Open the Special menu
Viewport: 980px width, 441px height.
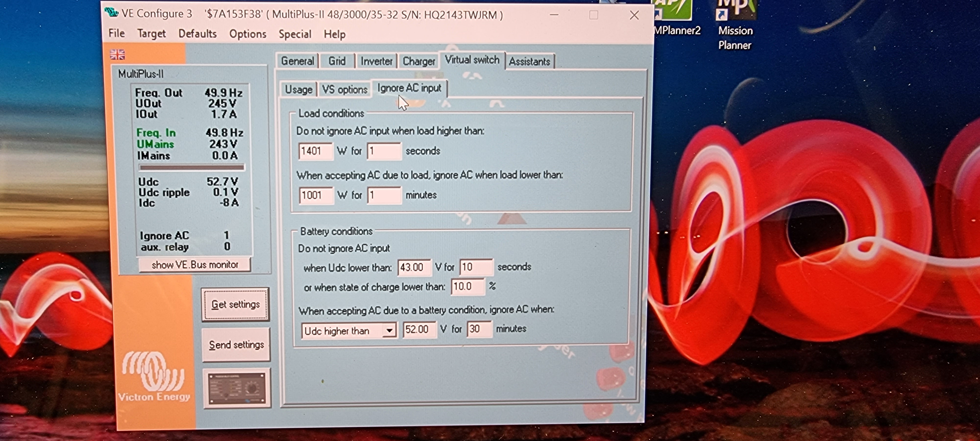coord(294,34)
